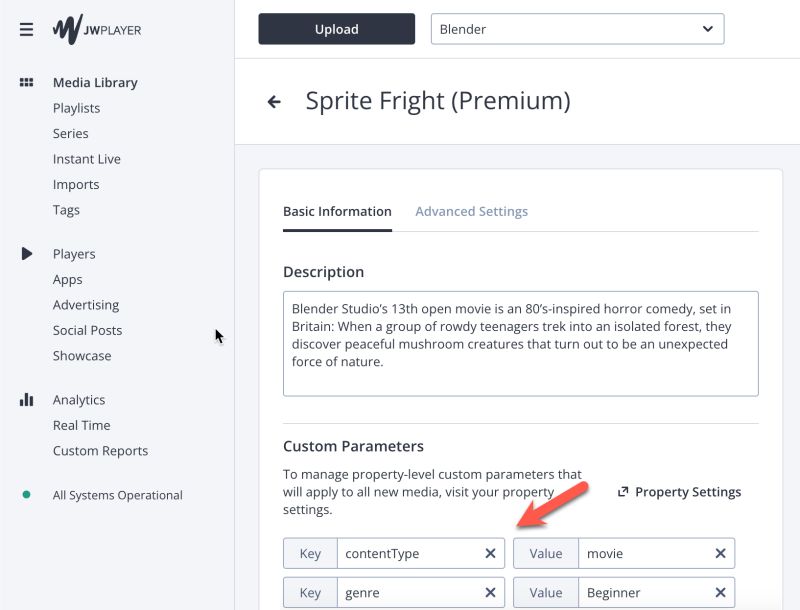
Task: Switch to the Advanced Settings tab
Action: pyautogui.click(x=471, y=212)
